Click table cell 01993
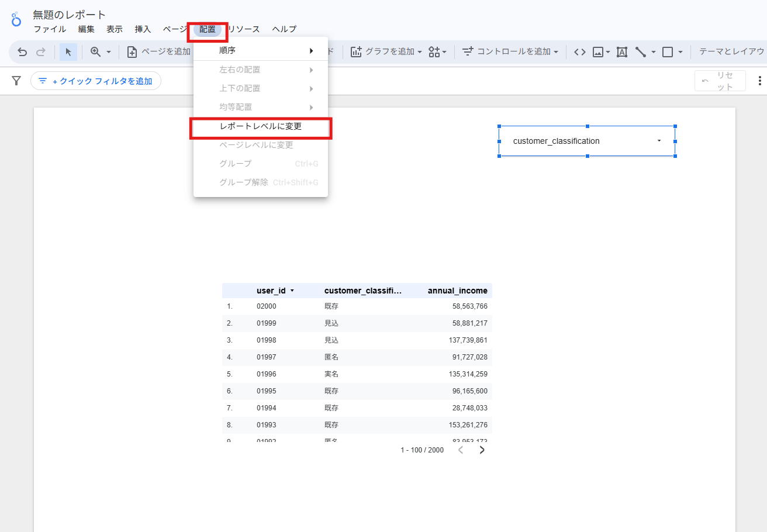This screenshot has width=767, height=532. coord(266,425)
